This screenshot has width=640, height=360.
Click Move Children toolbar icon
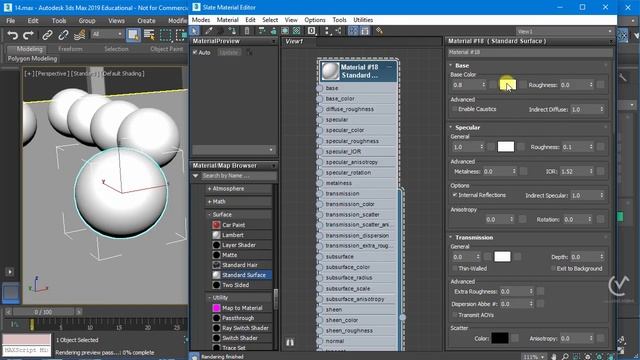(262, 31)
